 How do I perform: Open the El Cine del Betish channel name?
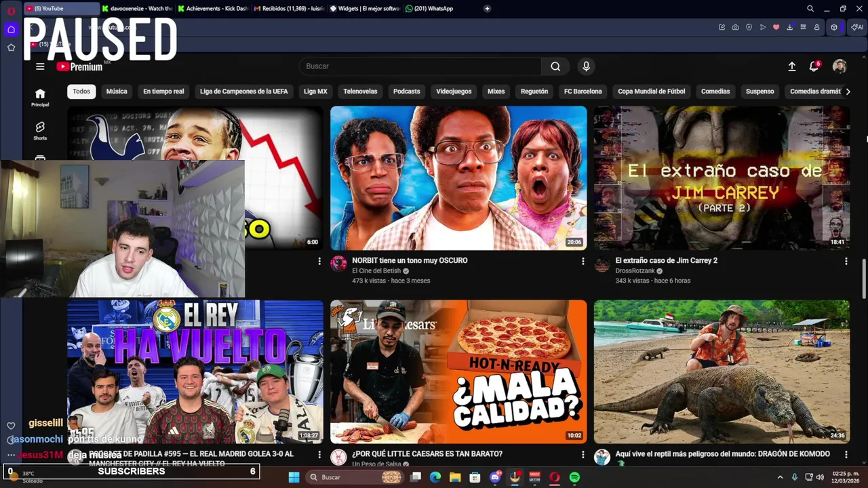(x=376, y=271)
